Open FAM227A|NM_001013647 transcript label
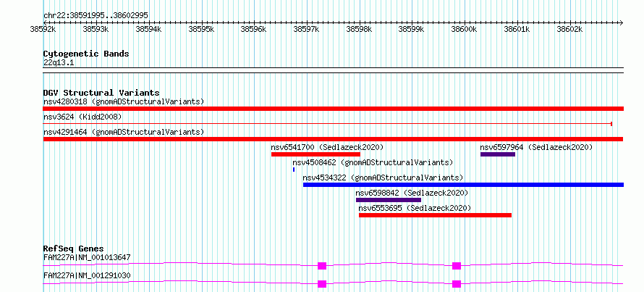The image size is (644, 292). click(87, 258)
